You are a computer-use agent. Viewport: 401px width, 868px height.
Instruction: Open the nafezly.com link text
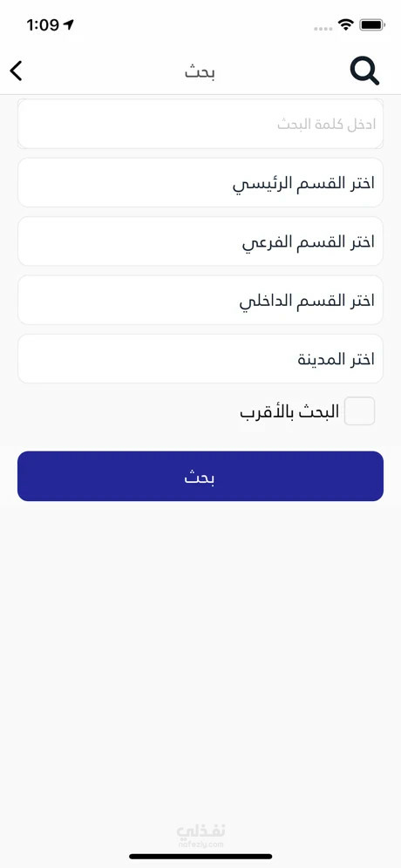coord(201,844)
